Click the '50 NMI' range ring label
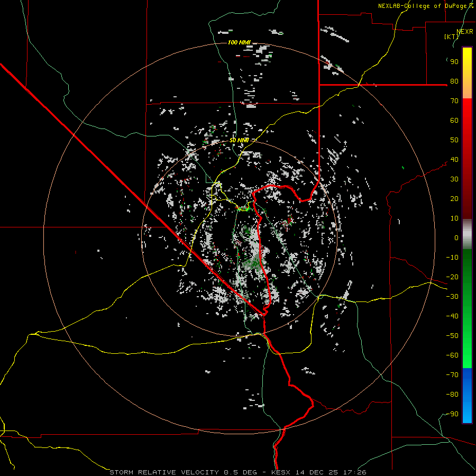Viewport: 476px width, 476px height. tap(239, 140)
